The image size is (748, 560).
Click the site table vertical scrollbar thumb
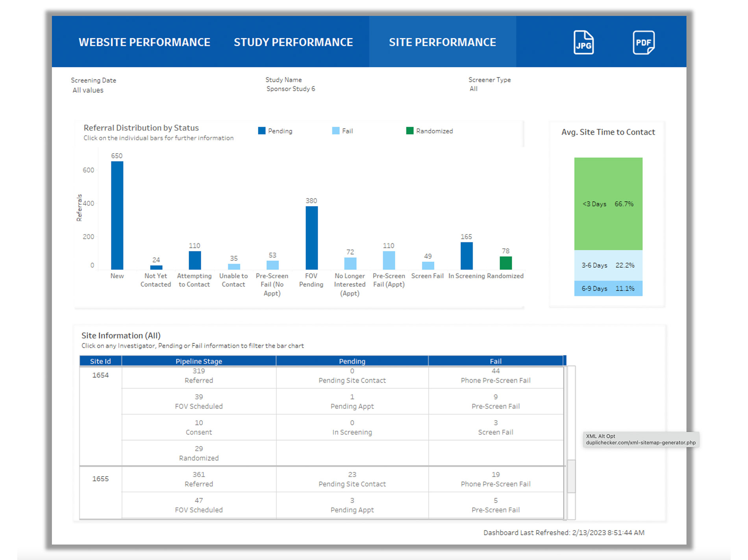click(571, 476)
